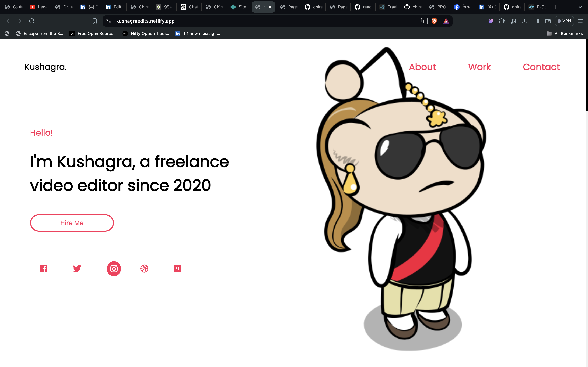
Task: Open the Twitter bird icon
Action: click(77, 268)
